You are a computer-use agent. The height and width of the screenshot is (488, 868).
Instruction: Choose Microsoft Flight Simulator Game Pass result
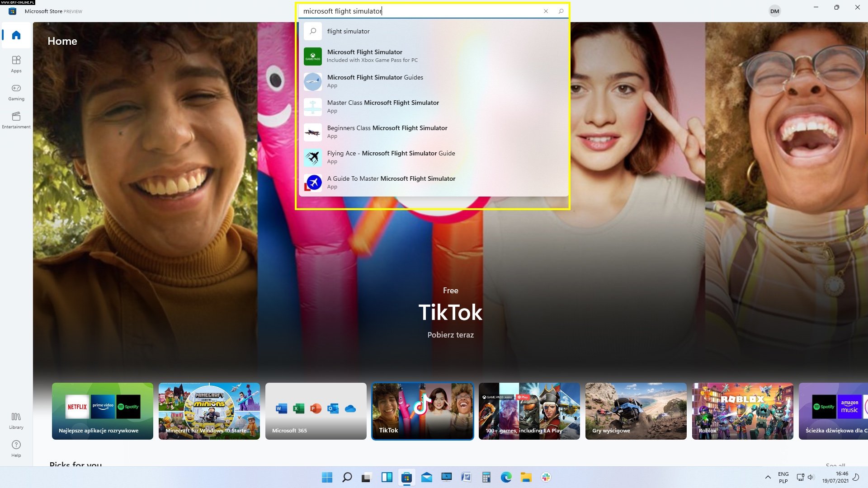click(364, 56)
